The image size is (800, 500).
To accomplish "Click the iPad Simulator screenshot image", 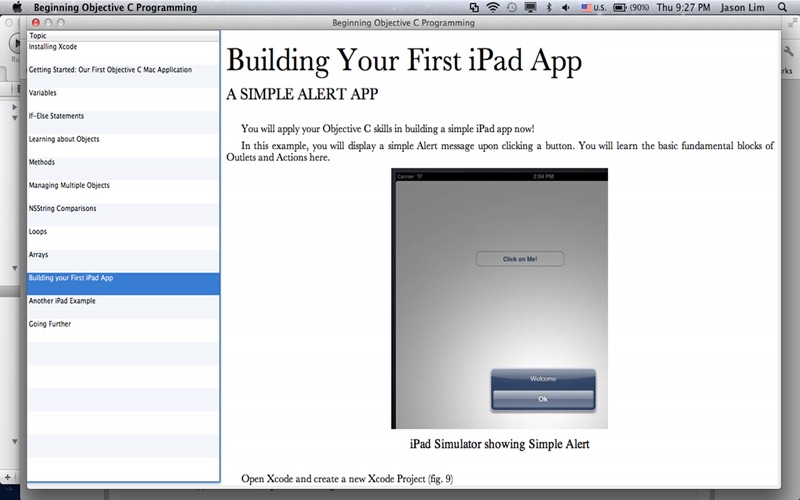I will [499, 298].
